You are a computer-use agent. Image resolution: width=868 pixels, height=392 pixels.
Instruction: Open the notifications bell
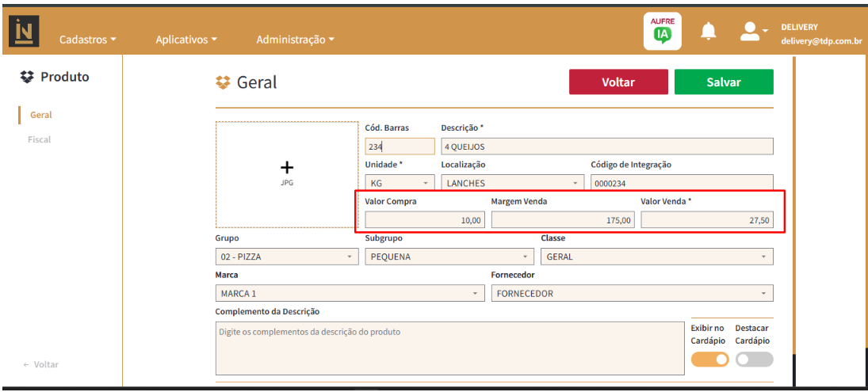[x=708, y=32]
